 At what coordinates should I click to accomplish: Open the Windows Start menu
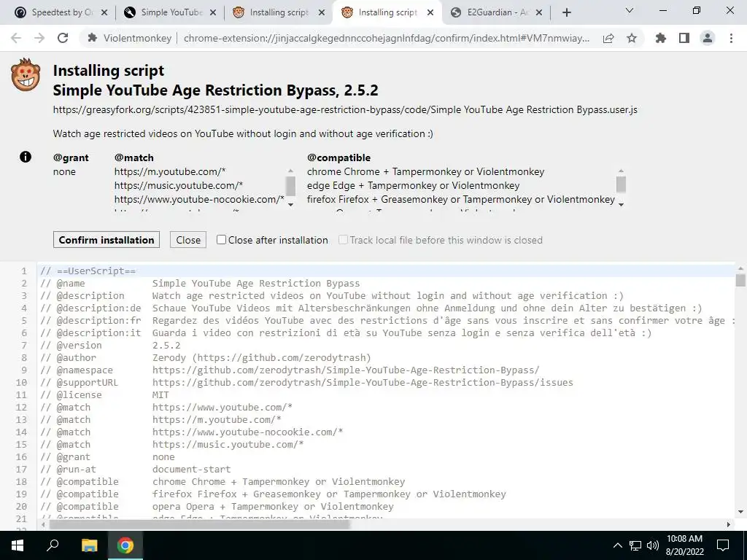coord(18,545)
